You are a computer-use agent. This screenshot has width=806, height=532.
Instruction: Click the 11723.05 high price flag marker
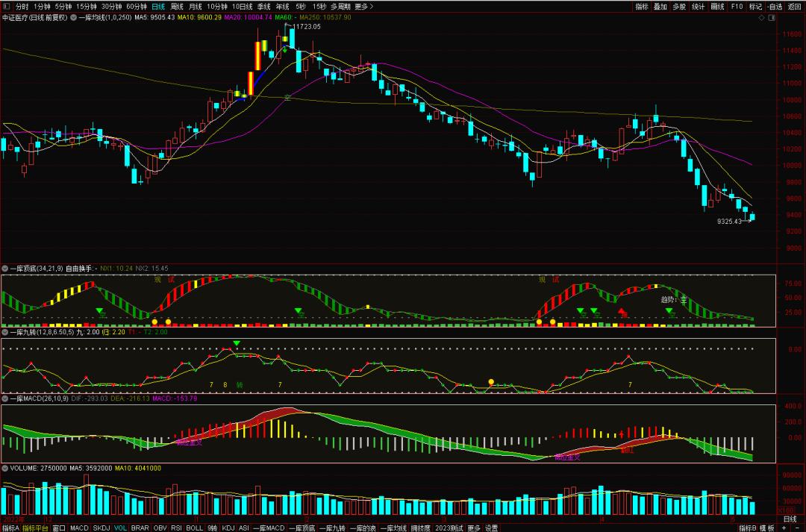(x=305, y=26)
